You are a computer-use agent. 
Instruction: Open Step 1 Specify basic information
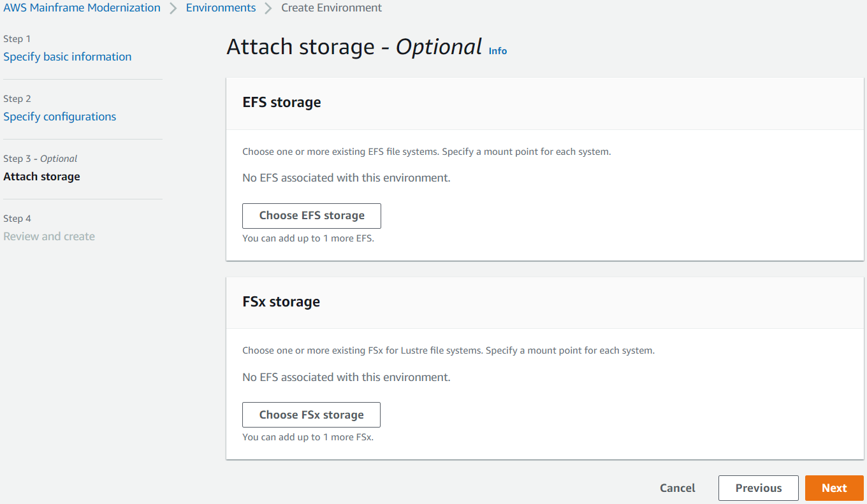tap(67, 57)
